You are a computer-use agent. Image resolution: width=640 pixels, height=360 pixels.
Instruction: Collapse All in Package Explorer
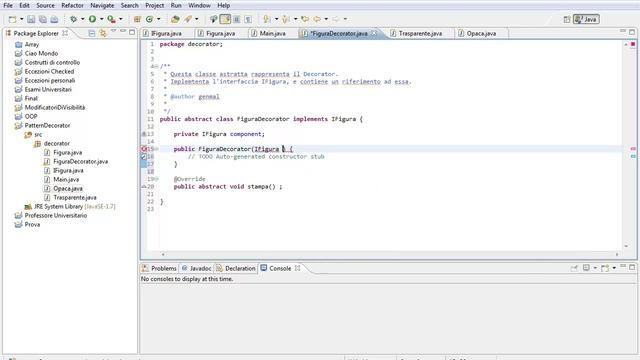pos(92,33)
